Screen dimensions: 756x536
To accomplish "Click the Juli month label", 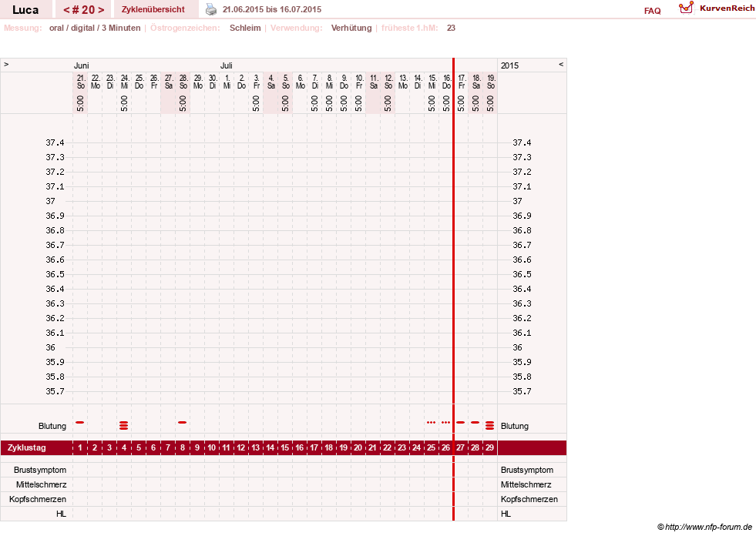I will (226, 65).
